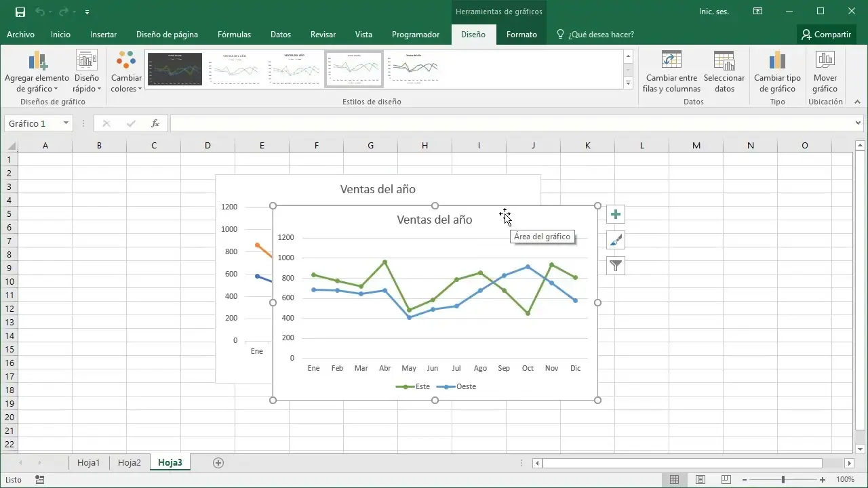Click the Save icon in title bar
Screen dimensions: 868x488
(x=20, y=12)
